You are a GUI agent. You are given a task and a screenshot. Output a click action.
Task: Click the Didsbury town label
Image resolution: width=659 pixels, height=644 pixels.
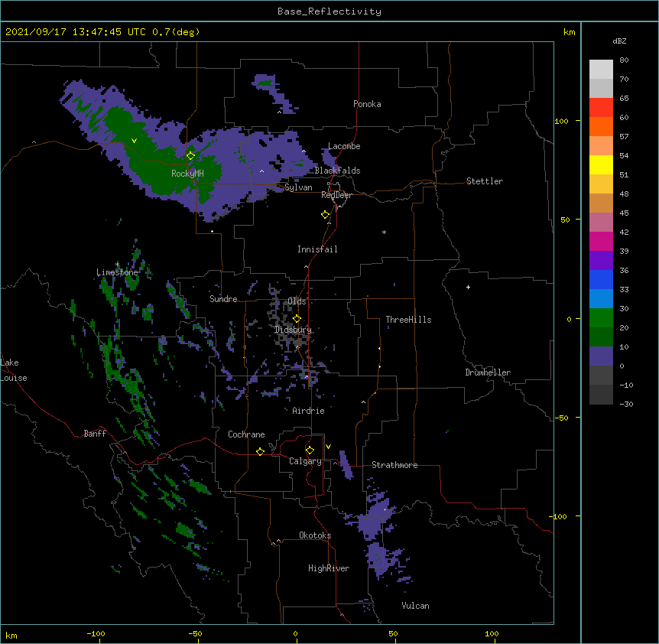pyautogui.click(x=294, y=330)
